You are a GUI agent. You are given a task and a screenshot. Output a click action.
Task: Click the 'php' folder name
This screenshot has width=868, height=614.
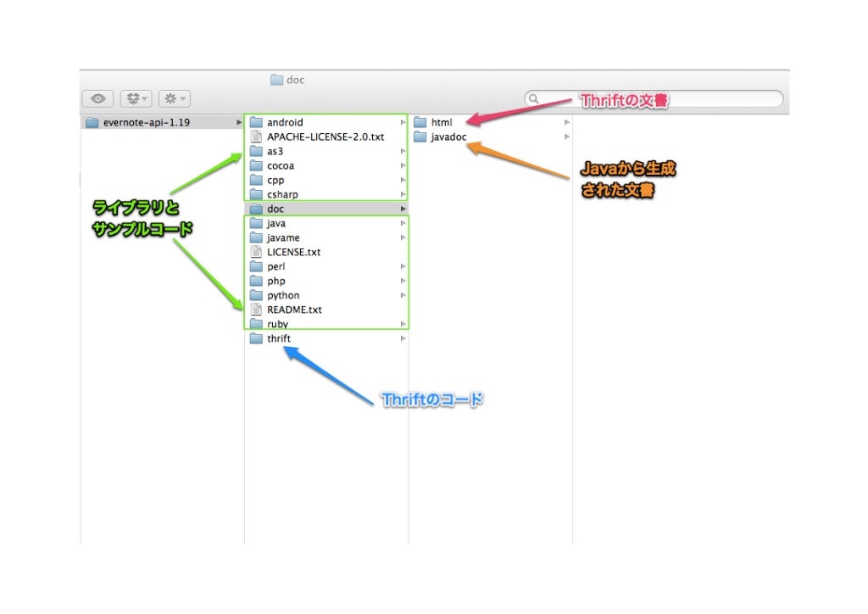[275, 282]
